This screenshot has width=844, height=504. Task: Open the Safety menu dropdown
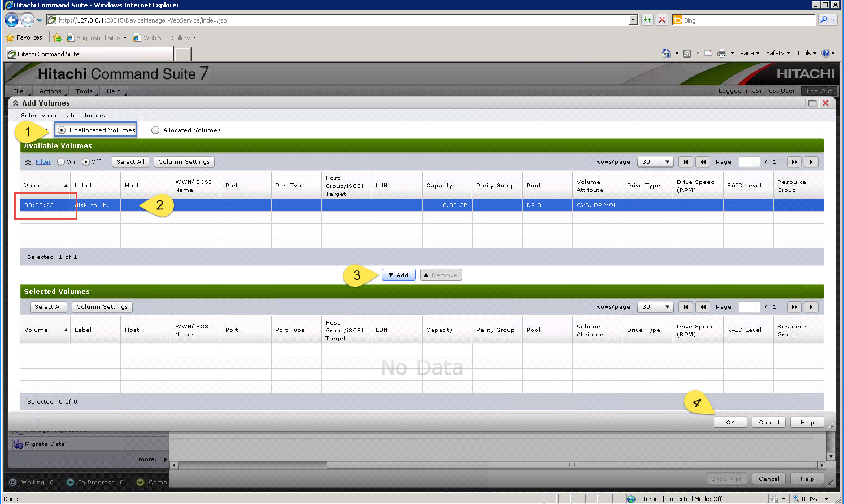click(778, 53)
